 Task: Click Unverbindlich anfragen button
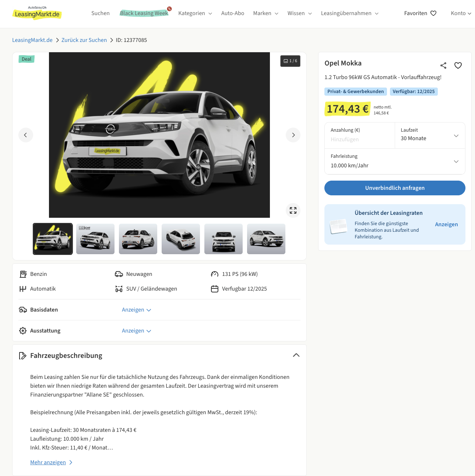coord(395,188)
